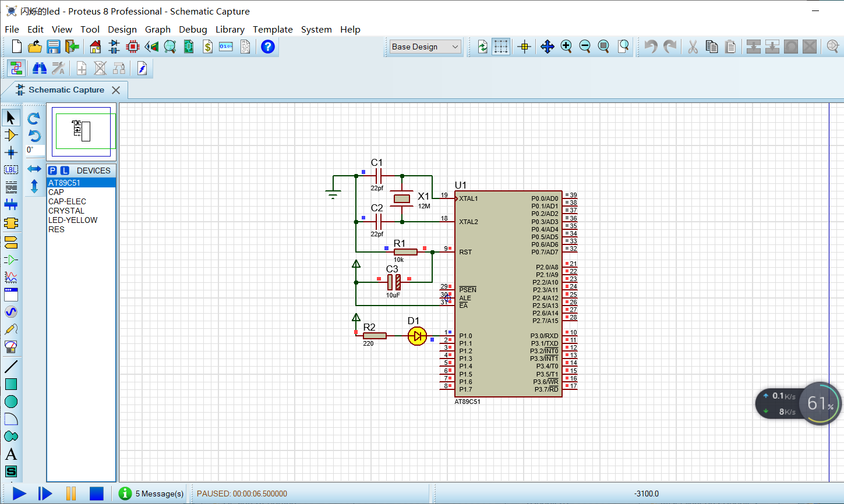Open Project Notes icon
Screen dimensions: 844x504
click(245, 47)
